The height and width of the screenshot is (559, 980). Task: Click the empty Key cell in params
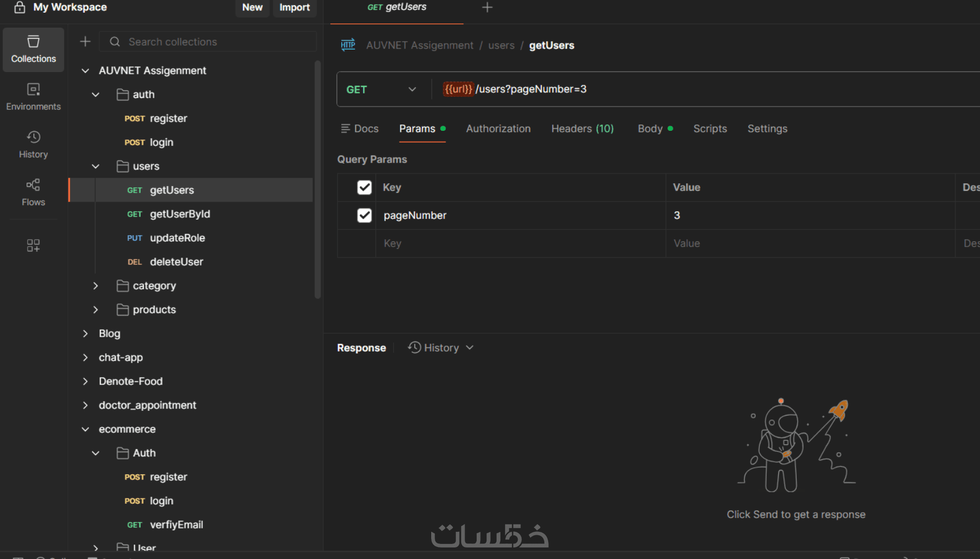pyautogui.click(x=521, y=243)
